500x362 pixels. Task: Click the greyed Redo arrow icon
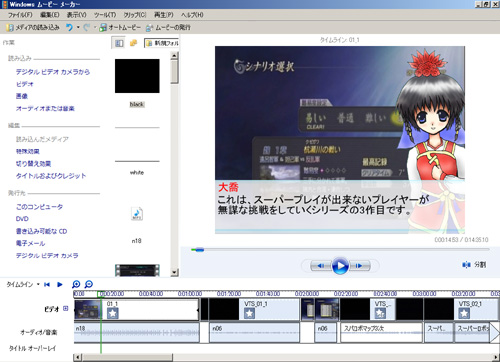(87, 28)
